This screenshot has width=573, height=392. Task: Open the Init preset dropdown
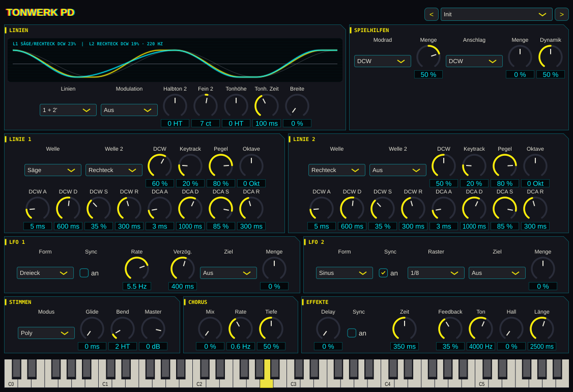pyautogui.click(x=496, y=14)
